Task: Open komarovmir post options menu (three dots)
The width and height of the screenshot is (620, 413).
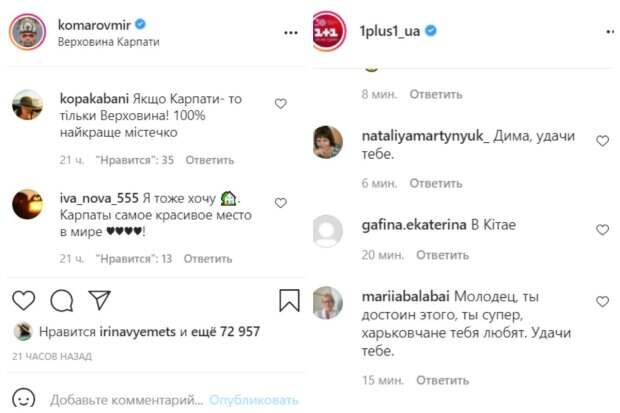Action: pos(291,33)
